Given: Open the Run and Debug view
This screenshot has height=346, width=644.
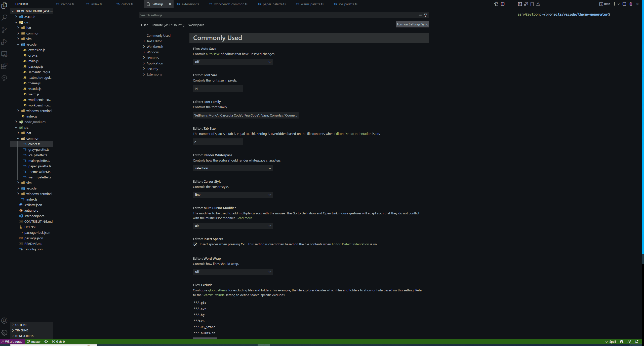Looking at the screenshot, I should point(4,42).
